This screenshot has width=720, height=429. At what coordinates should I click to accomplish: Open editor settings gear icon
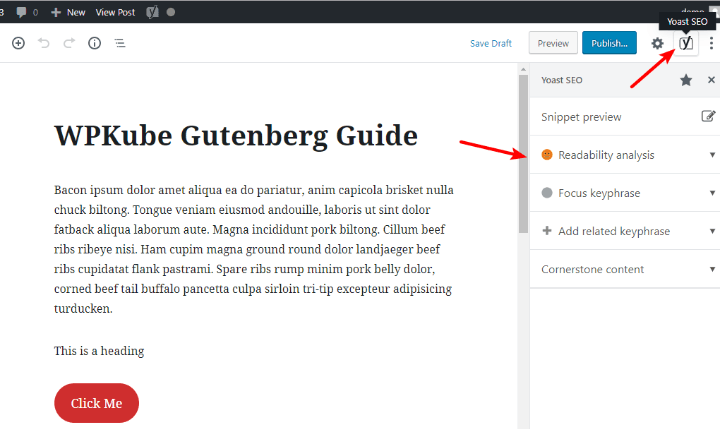(x=658, y=43)
